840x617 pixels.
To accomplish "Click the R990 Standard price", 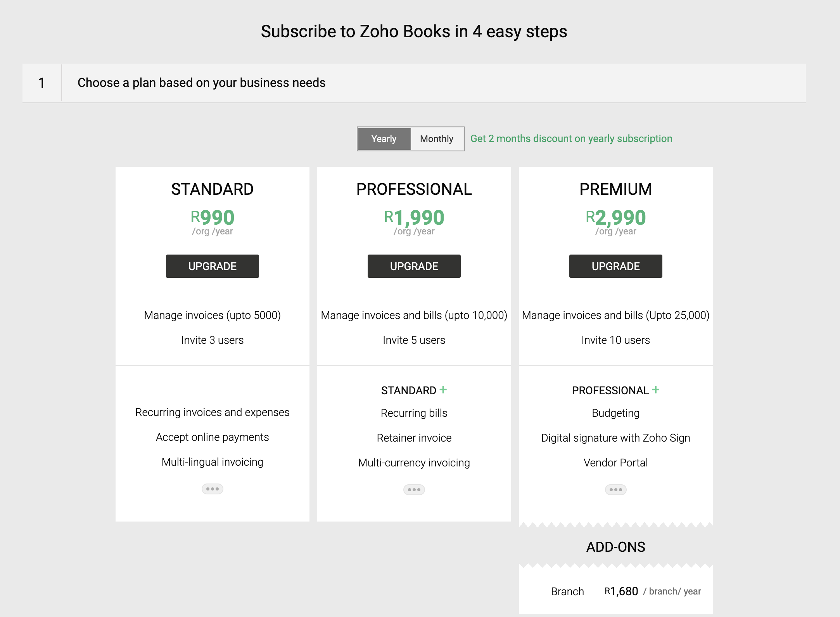I will click(x=213, y=217).
